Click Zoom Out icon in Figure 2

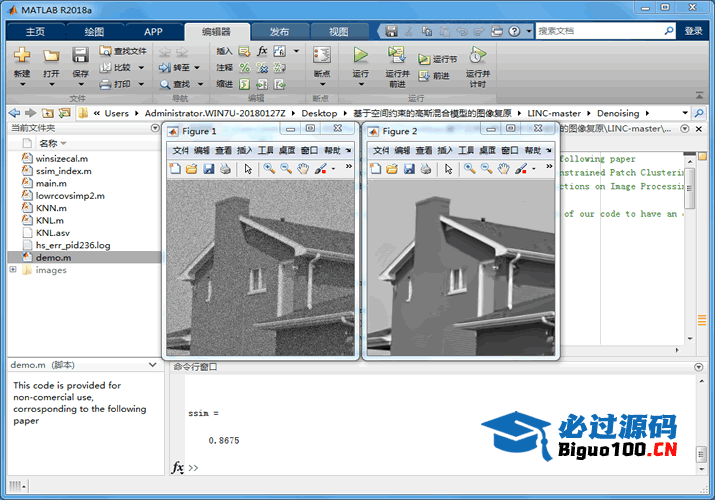coord(487,169)
